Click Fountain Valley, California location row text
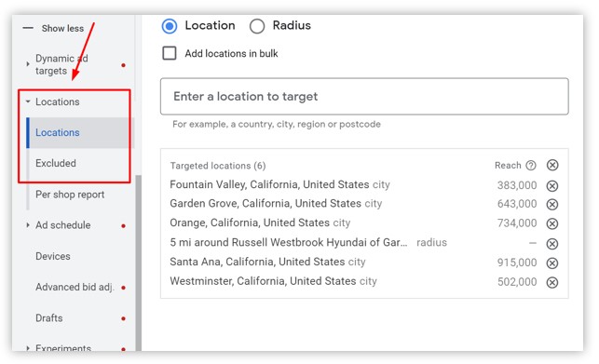 point(279,184)
